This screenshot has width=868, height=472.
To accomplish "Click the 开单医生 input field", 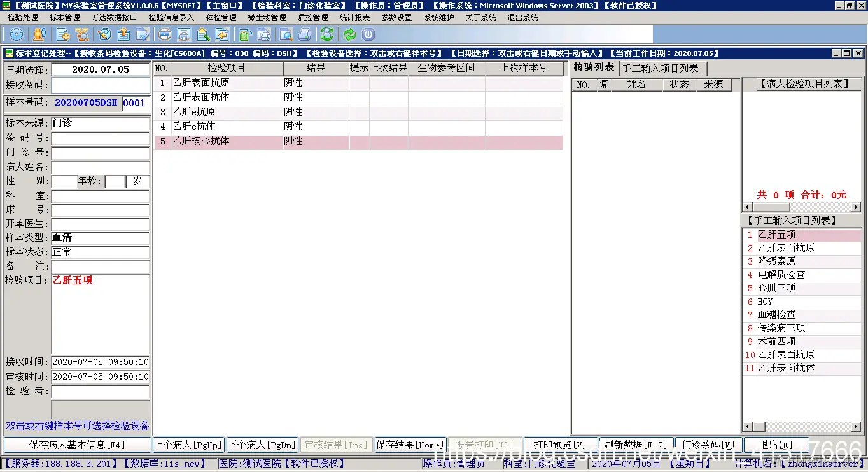I will coord(101,224).
